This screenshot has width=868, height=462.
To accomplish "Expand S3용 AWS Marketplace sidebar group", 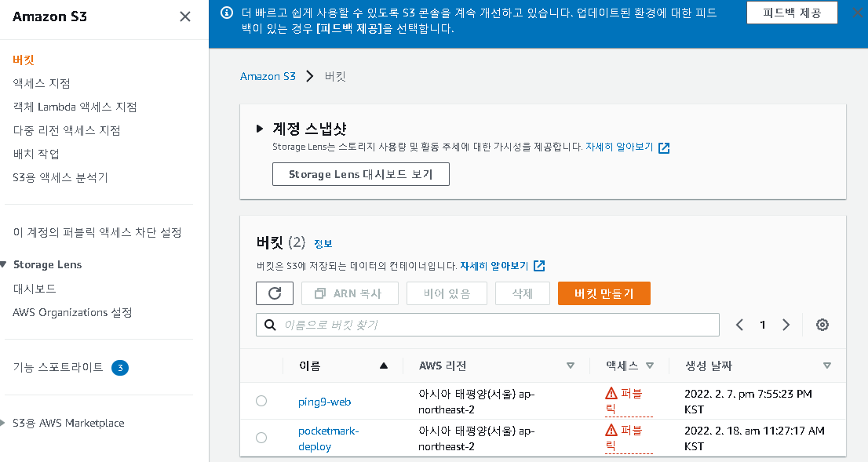I will coord(3,424).
